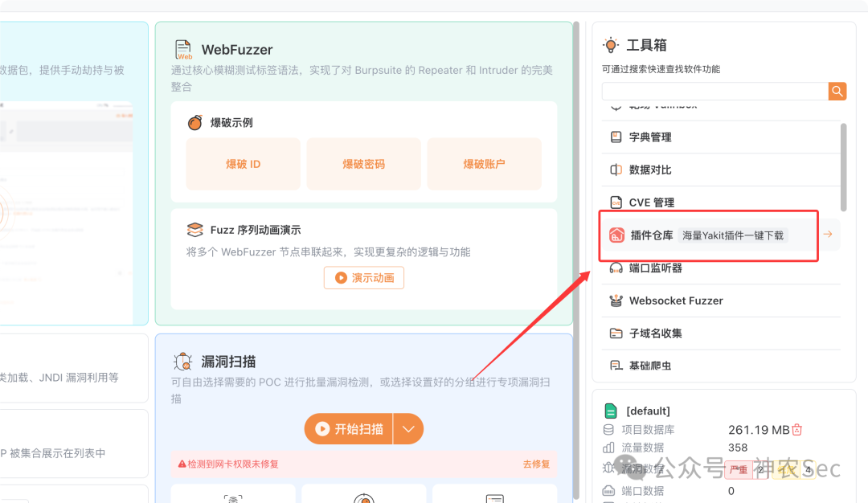Click the orange arrow beside 插件仓库
This screenshot has height=503, width=868.
click(828, 235)
